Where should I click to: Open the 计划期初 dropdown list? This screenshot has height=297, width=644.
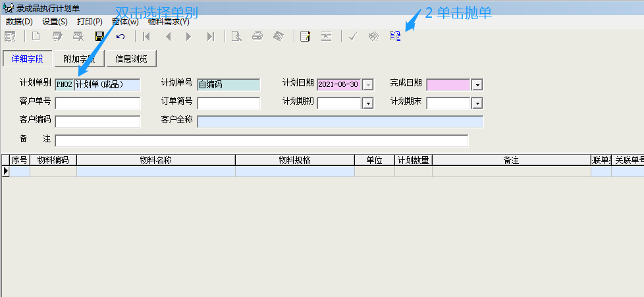pos(367,103)
